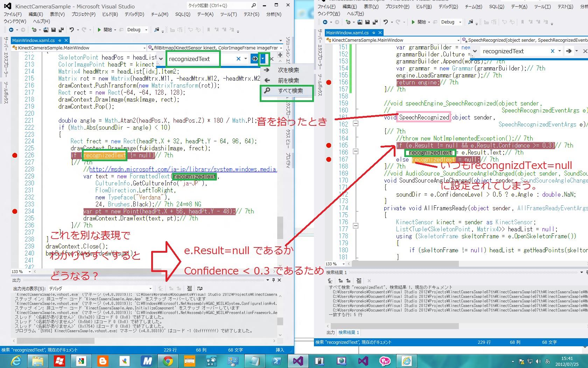Toggle the breakpoint on line 226
The width and height of the screenshot is (588, 368).
(15, 155)
